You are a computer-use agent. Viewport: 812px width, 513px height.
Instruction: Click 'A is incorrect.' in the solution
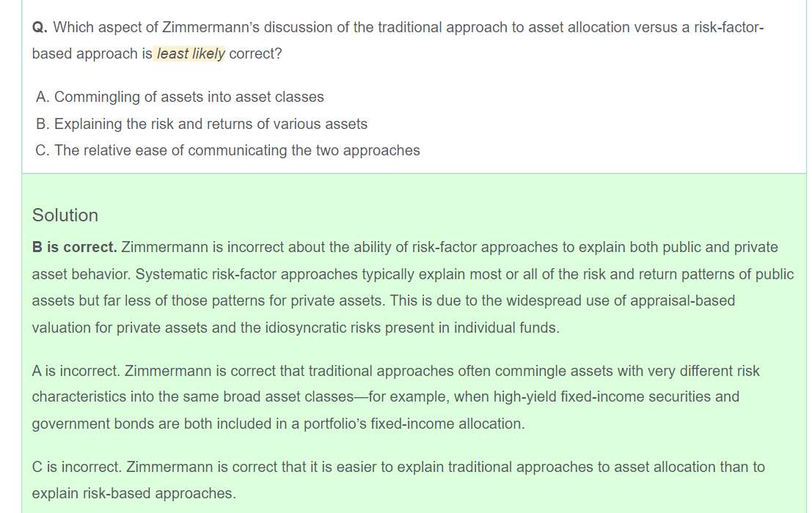coord(76,371)
